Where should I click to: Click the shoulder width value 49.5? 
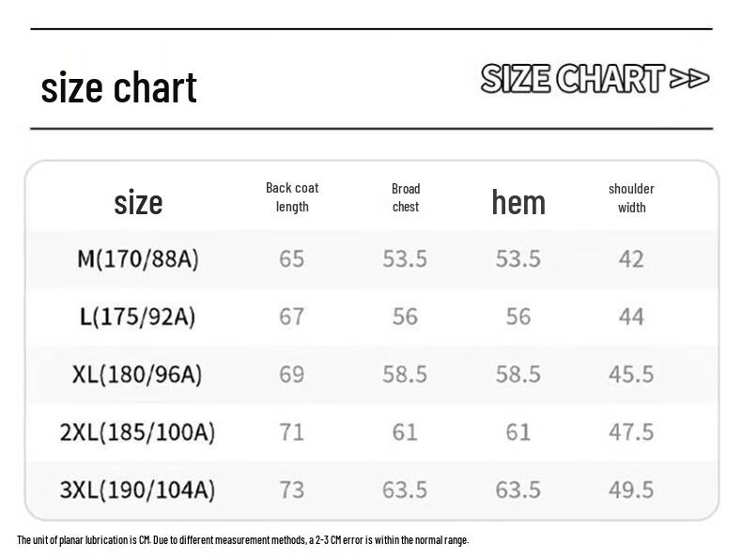pos(631,490)
